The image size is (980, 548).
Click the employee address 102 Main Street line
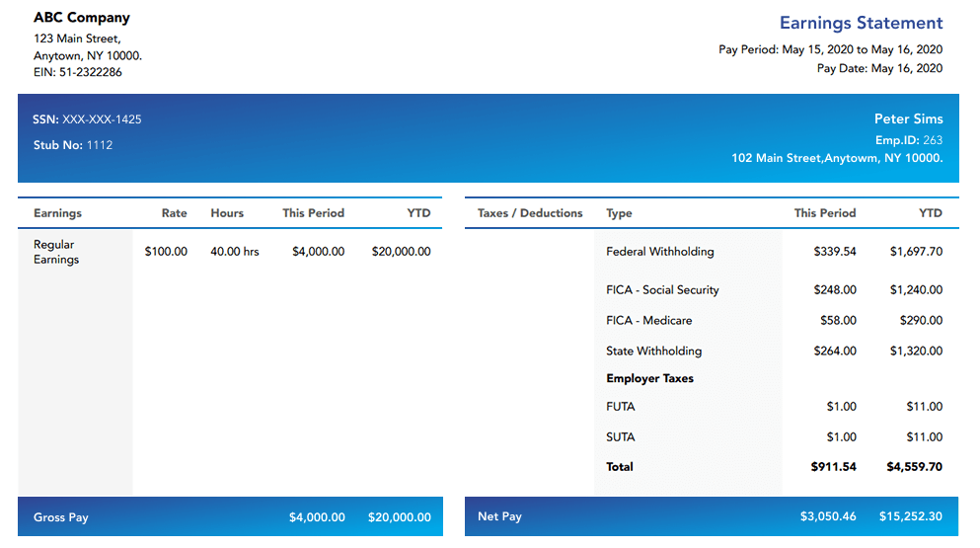click(837, 158)
